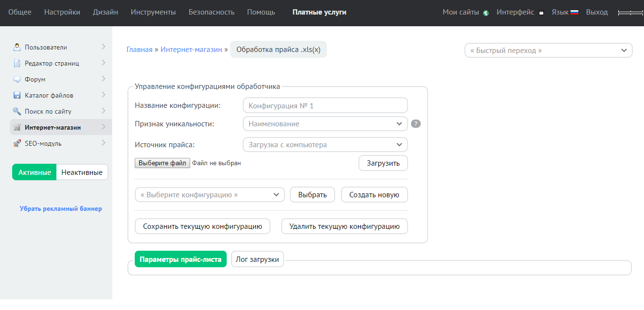Click the question mark help icon
Viewport: 644px width, 310px height.
tap(415, 124)
